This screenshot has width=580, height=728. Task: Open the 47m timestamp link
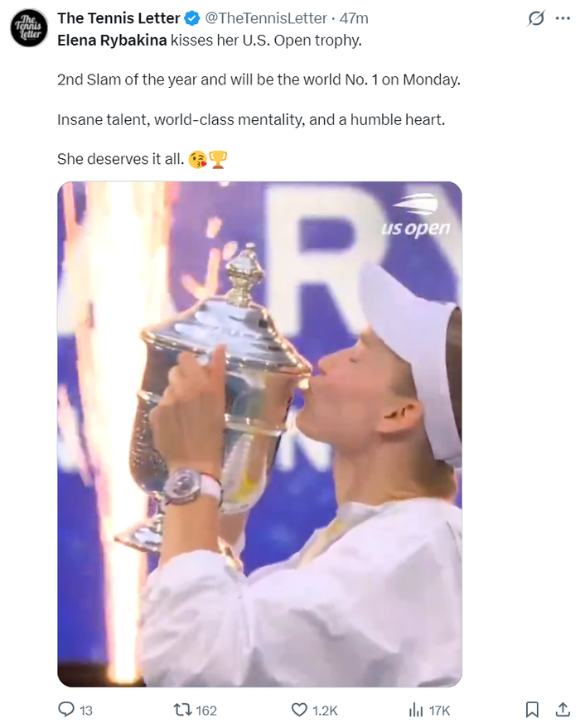tap(354, 18)
